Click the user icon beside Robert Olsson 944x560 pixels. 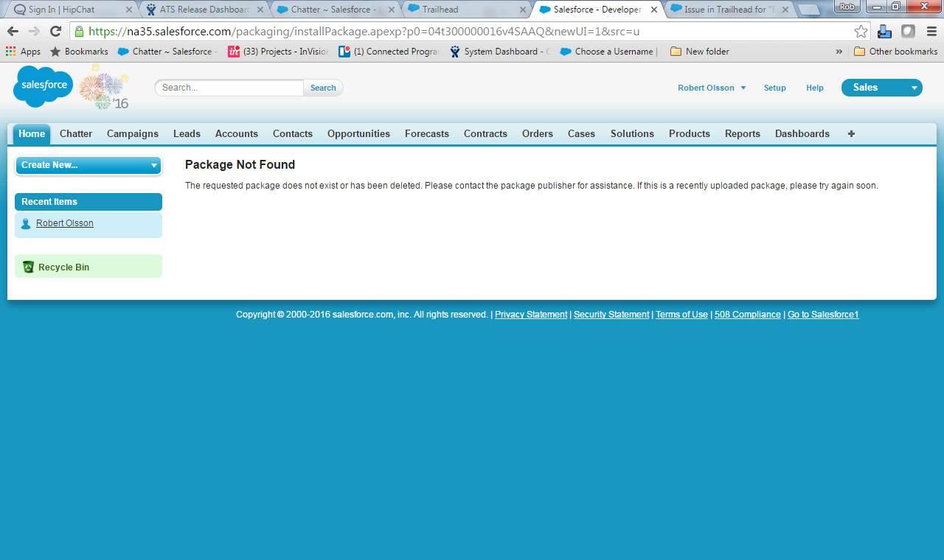[26, 223]
